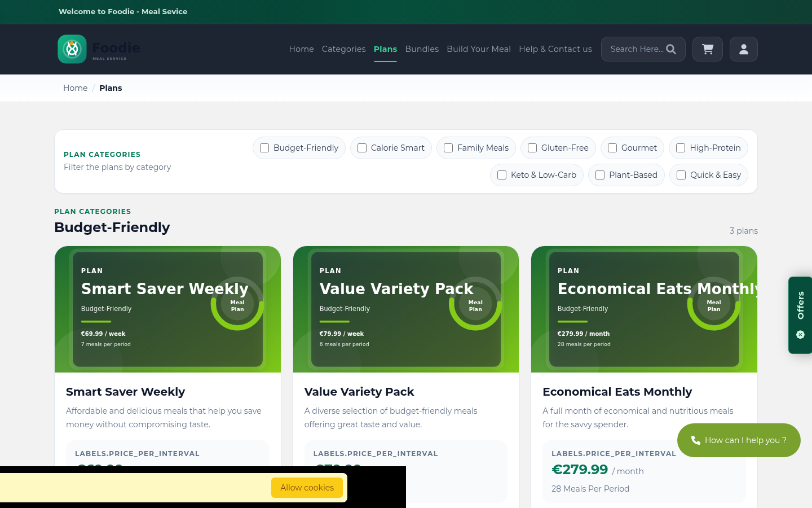
Task: Go to Home in the navigation bar
Action: pyautogui.click(x=301, y=49)
